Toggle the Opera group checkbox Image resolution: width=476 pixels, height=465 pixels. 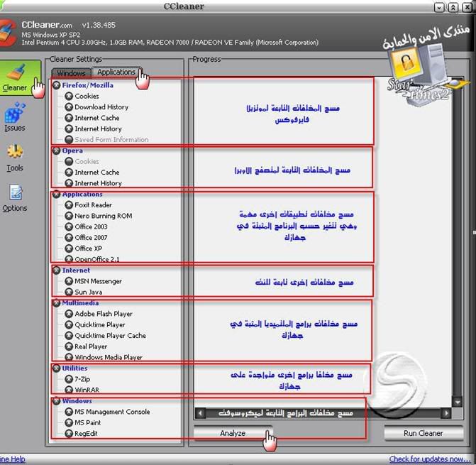(56, 151)
